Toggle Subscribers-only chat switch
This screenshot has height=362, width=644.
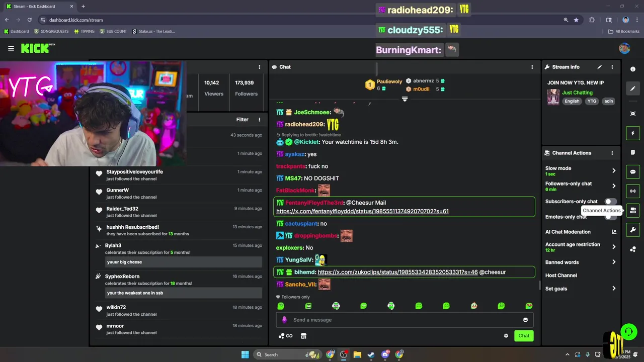(x=610, y=202)
